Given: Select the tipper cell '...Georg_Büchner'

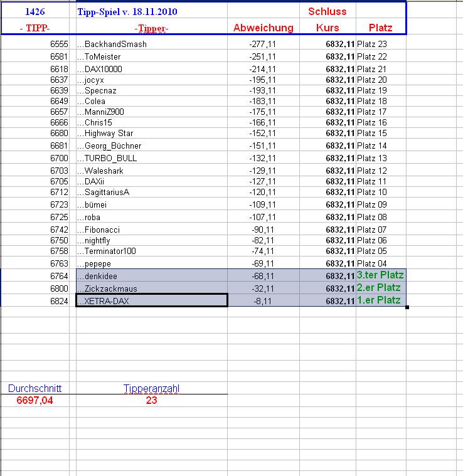Looking at the screenshot, I should pyautogui.click(x=151, y=145).
